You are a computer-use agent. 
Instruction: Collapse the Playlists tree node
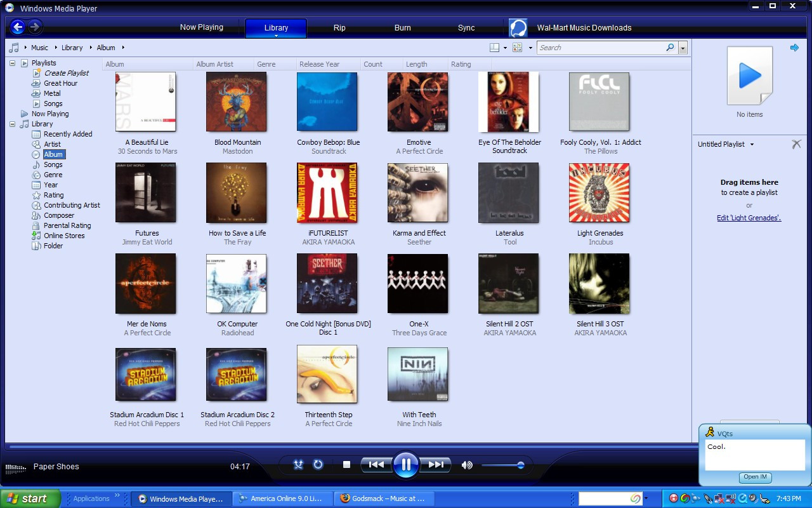click(x=12, y=63)
